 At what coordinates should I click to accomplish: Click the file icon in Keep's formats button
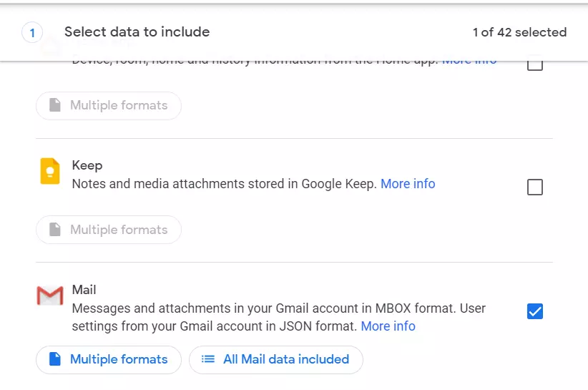click(55, 230)
